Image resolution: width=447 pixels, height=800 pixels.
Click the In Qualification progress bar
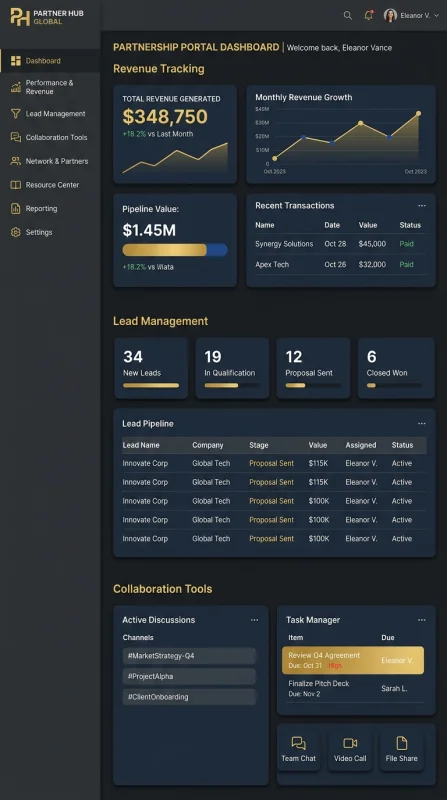point(232,386)
